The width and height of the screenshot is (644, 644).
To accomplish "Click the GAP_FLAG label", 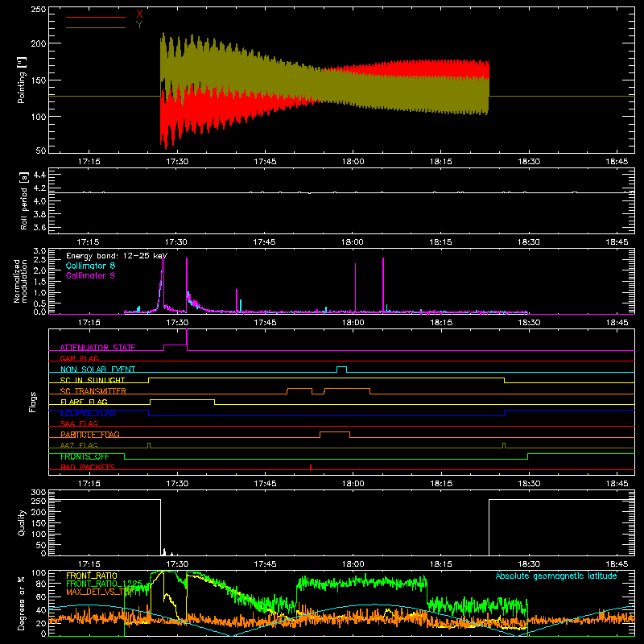I will tap(79, 358).
